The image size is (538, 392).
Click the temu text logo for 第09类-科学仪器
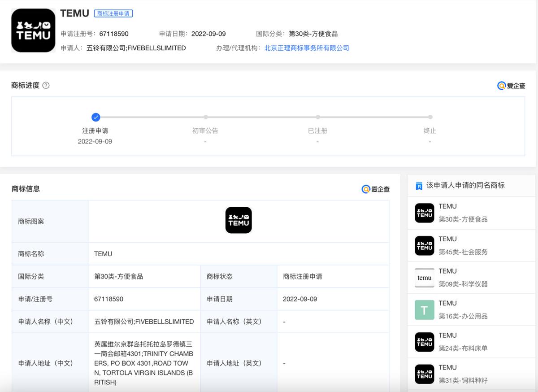(424, 278)
